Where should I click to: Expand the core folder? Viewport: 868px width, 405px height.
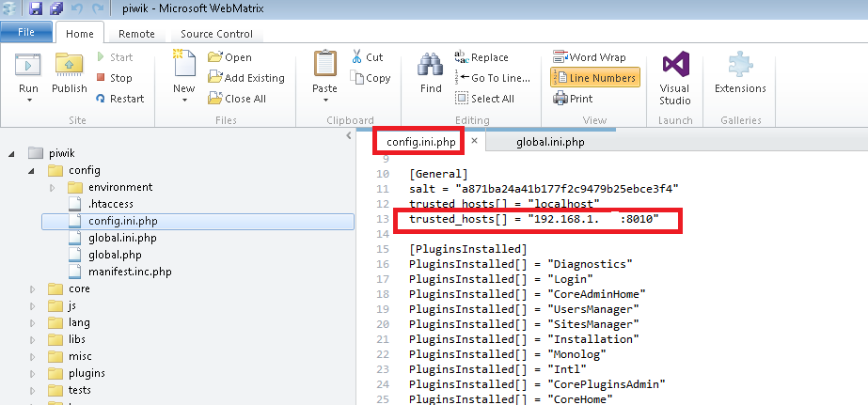tap(32, 288)
